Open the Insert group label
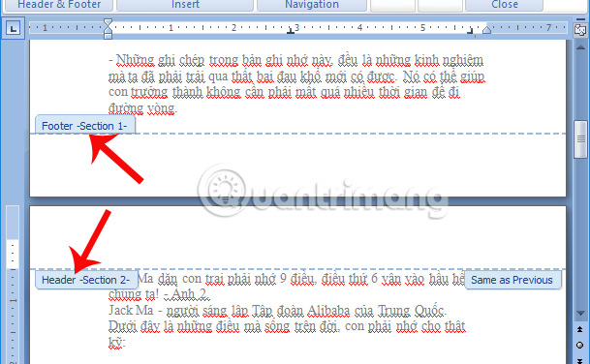Screen dimensions: 590x364 tap(185, 5)
